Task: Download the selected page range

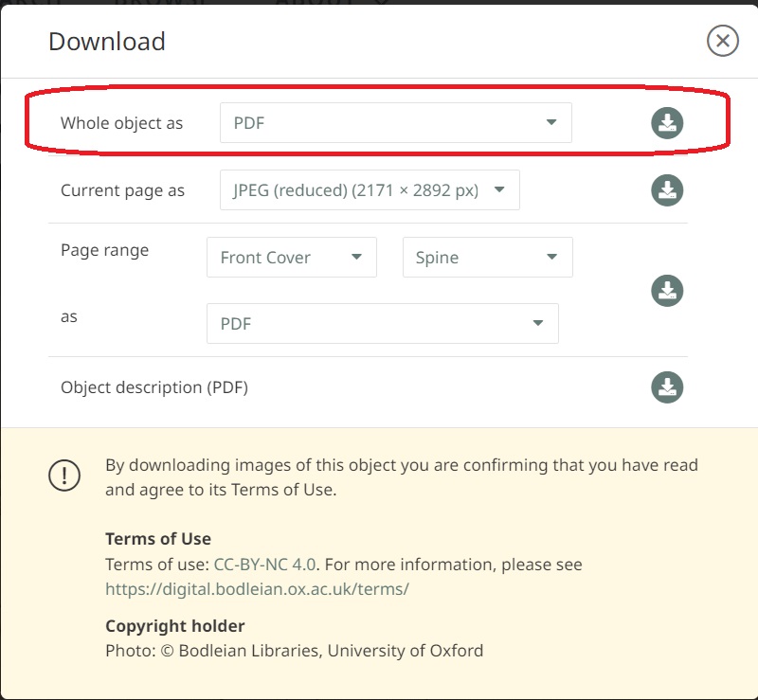Action: click(667, 291)
